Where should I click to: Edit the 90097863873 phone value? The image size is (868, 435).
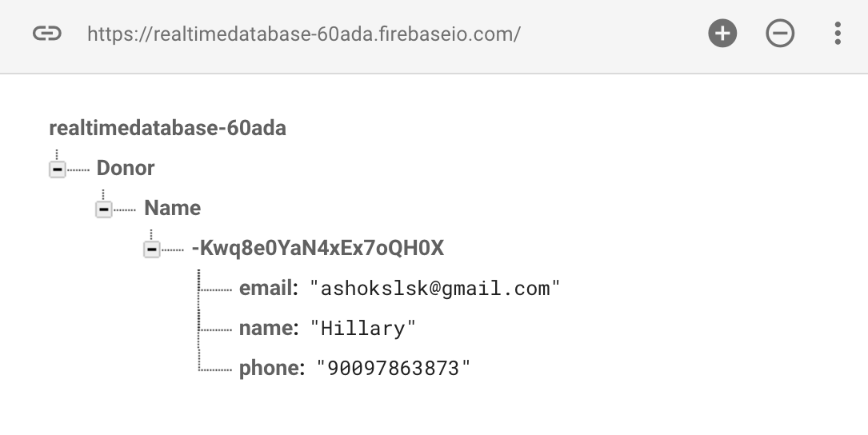click(393, 368)
